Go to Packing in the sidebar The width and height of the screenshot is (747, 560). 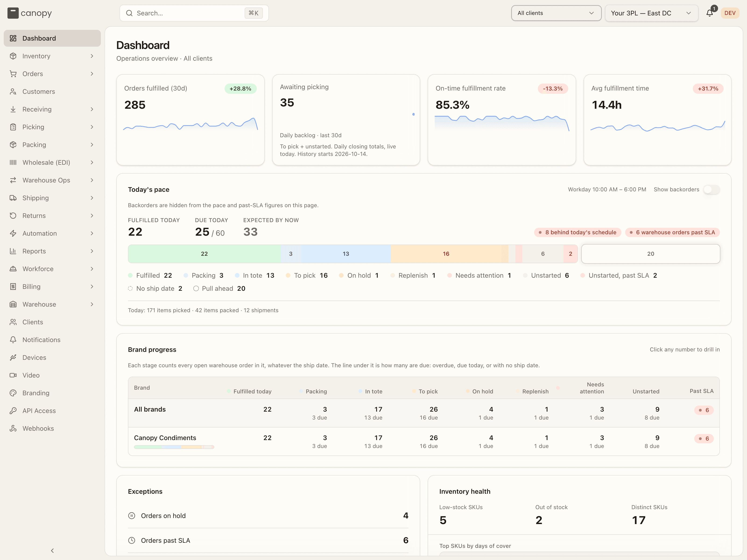pos(52,144)
